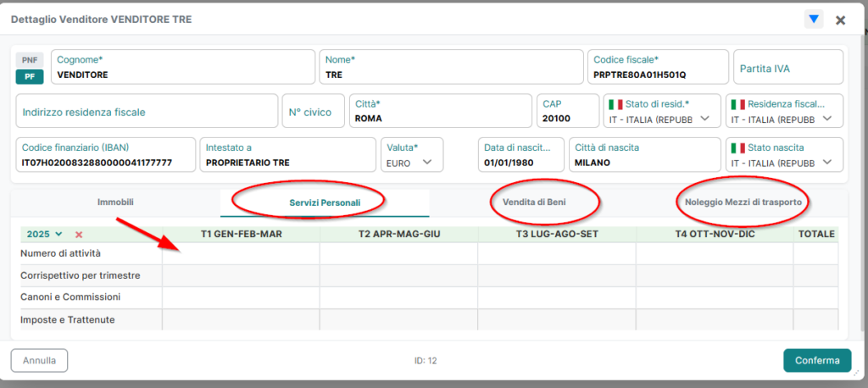The image size is (868, 388).
Task: Remove year 2025 with red X icon
Action: point(79,235)
